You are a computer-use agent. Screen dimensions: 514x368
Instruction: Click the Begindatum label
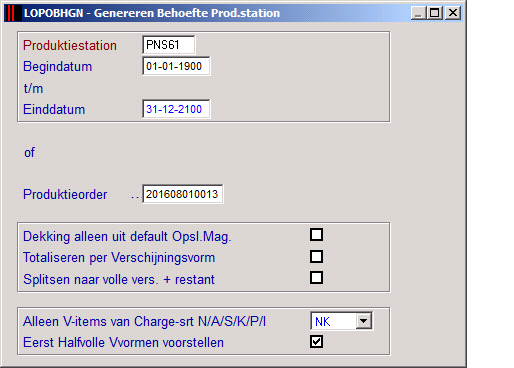click(57, 66)
